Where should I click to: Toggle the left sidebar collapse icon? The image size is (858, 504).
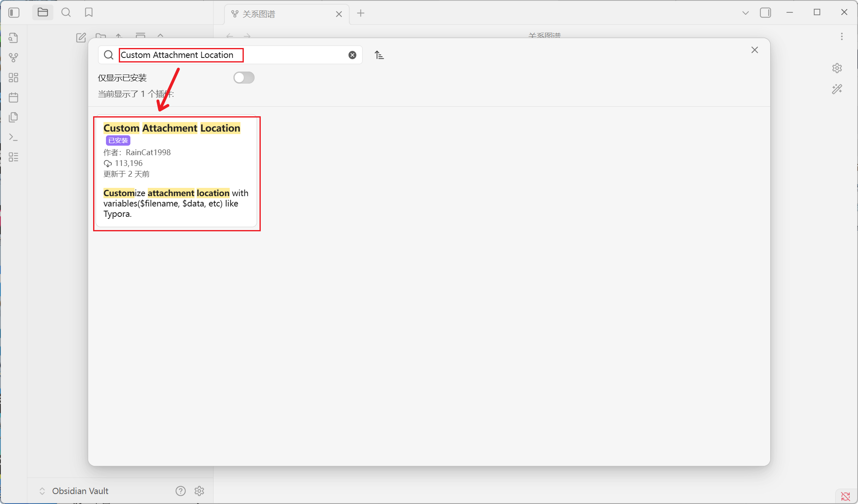[x=14, y=13]
